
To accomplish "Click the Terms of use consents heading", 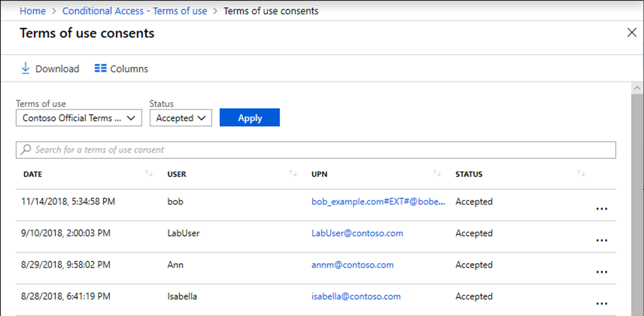I will [x=87, y=33].
